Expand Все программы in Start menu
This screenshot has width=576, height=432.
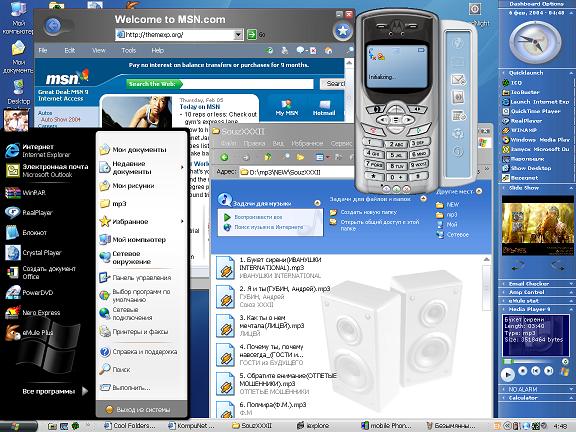(55, 391)
